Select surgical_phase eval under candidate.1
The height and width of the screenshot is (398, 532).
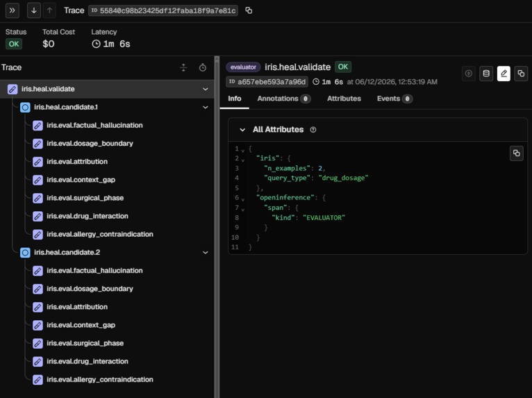(x=107, y=198)
